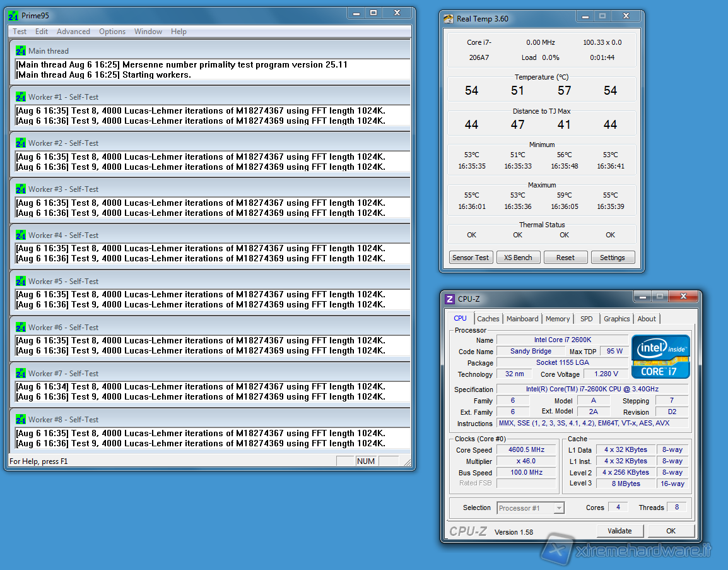Reset the Real Temp min/max values
The width and height of the screenshot is (728, 570).
[x=565, y=258]
